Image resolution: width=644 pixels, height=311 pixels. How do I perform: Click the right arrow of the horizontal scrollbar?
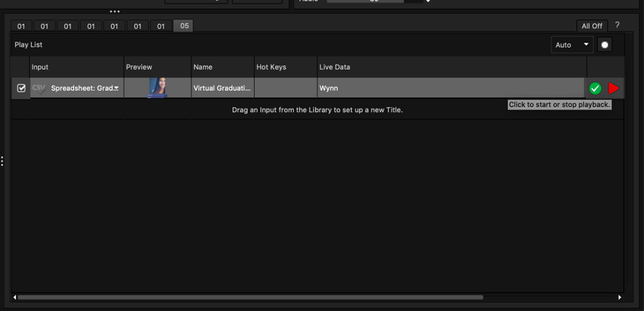point(620,297)
